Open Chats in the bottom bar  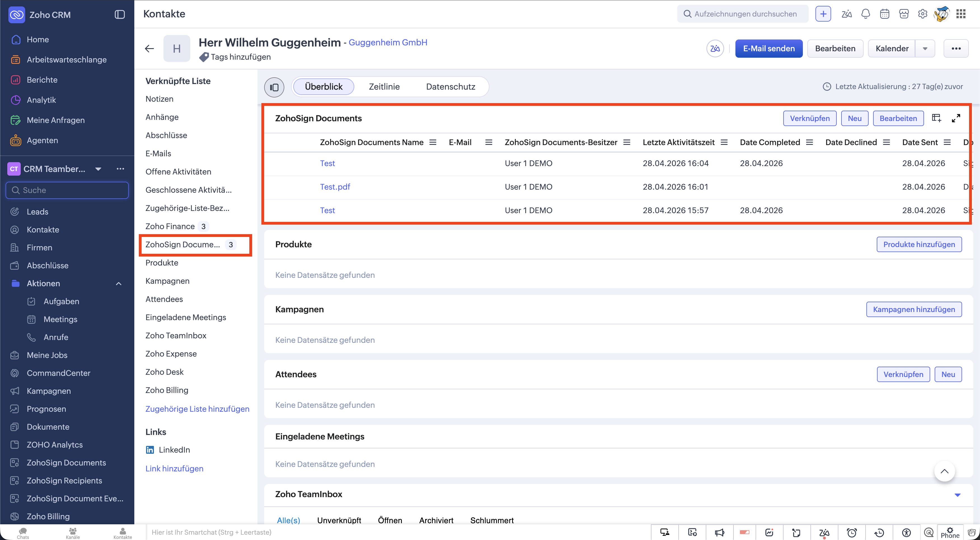[x=23, y=533]
